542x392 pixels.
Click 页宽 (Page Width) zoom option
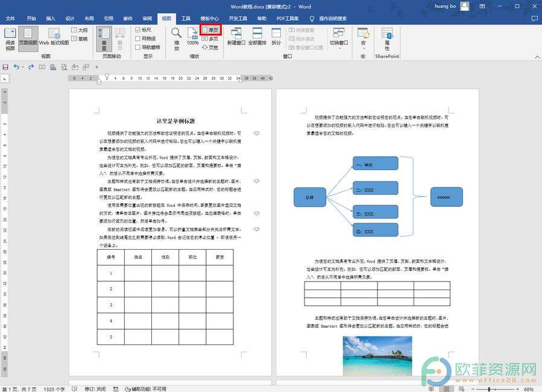210,48
